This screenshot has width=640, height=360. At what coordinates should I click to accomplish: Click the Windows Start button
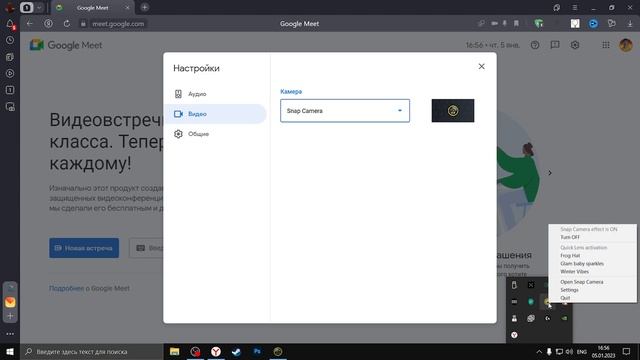click(x=10, y=351)
